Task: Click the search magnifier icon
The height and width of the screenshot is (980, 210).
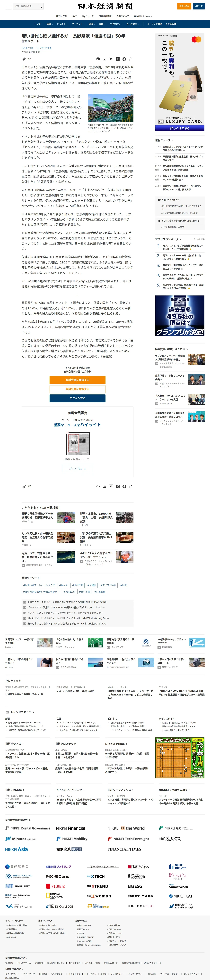Action: [40, 6]
